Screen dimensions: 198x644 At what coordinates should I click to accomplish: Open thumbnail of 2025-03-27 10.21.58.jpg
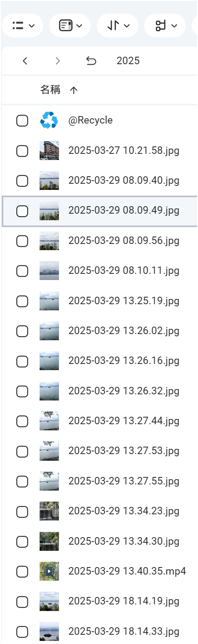click(x=49, y=151)
